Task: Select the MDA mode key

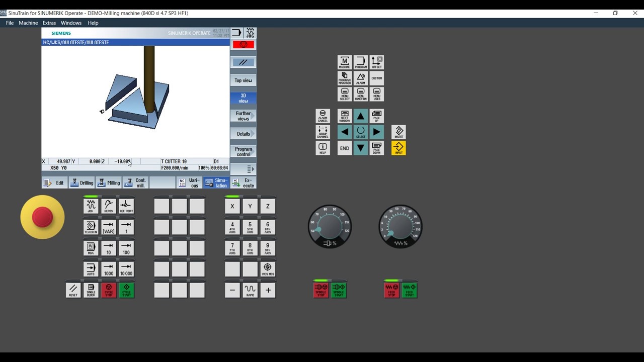Action: [x=91, y=248]
